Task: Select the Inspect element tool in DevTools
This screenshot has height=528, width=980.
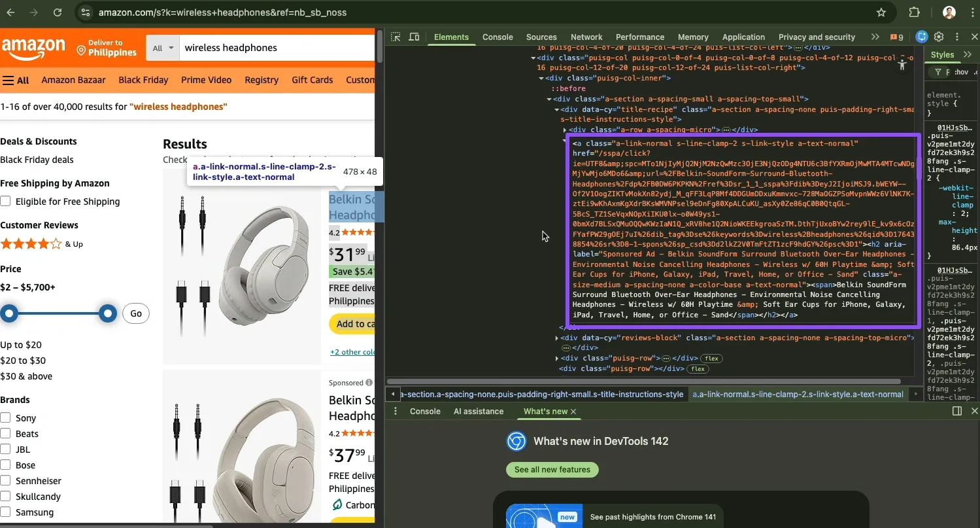Action: 396,37
